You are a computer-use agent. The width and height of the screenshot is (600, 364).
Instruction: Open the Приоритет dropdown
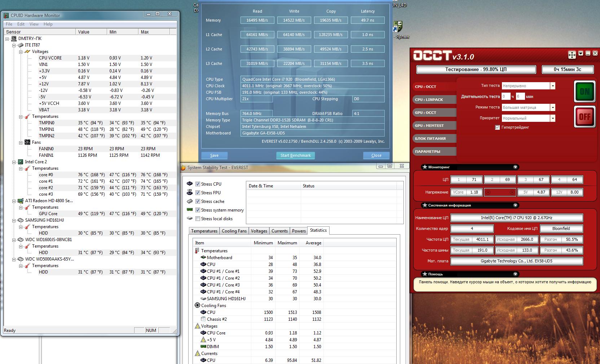[x=552, y=118]
